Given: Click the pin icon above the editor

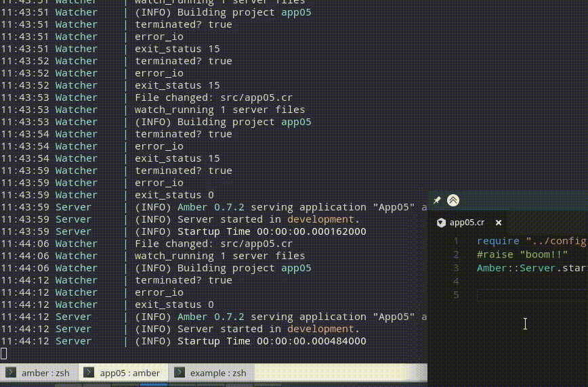Looking at the screenshot, I should point(437,200).
